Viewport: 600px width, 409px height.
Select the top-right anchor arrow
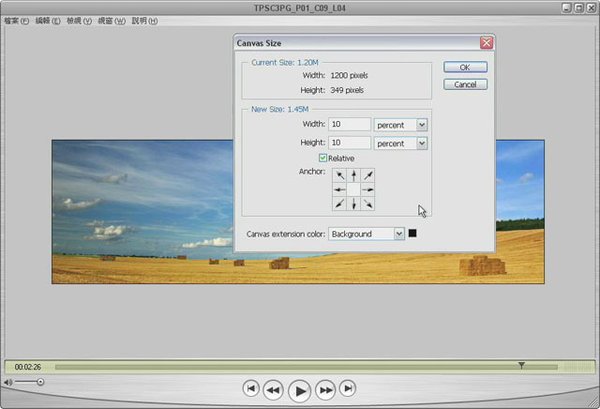[x=368, y=175]
